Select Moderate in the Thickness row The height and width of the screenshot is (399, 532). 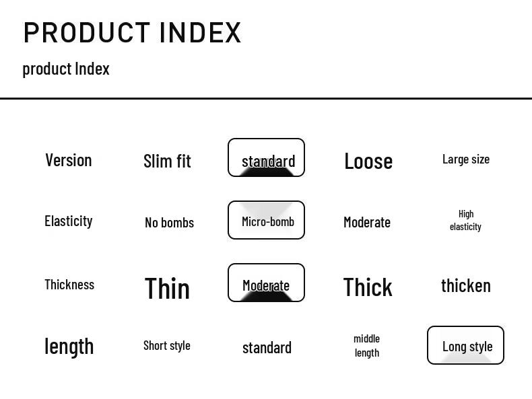point(267,283)
